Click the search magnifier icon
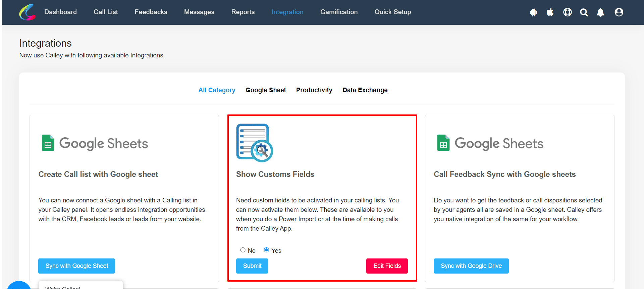Screen dimensions: 644x289 (584, 12)
